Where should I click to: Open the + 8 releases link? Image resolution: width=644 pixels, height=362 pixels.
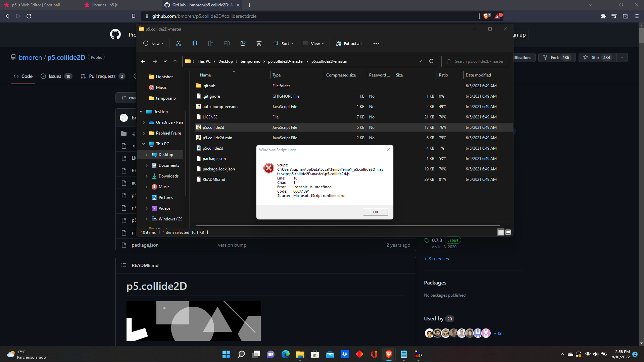[436, 259]
